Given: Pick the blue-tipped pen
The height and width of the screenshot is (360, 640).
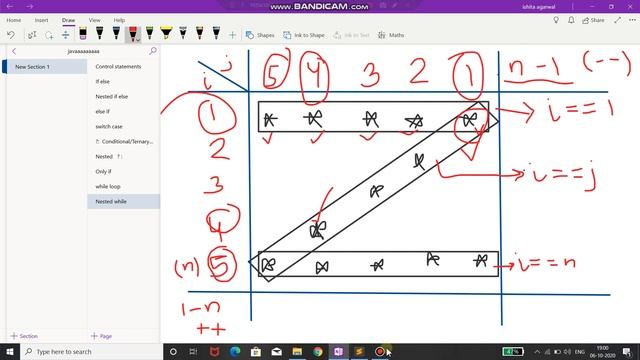Looking at the screenshot, I should pyautogui.click(x=116, y=33).
